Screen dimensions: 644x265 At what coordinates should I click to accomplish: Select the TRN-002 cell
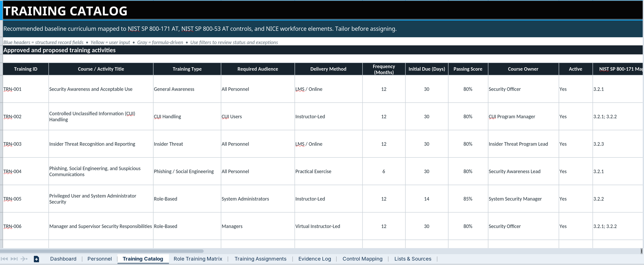pyautogui.click(x=26, y=116)
